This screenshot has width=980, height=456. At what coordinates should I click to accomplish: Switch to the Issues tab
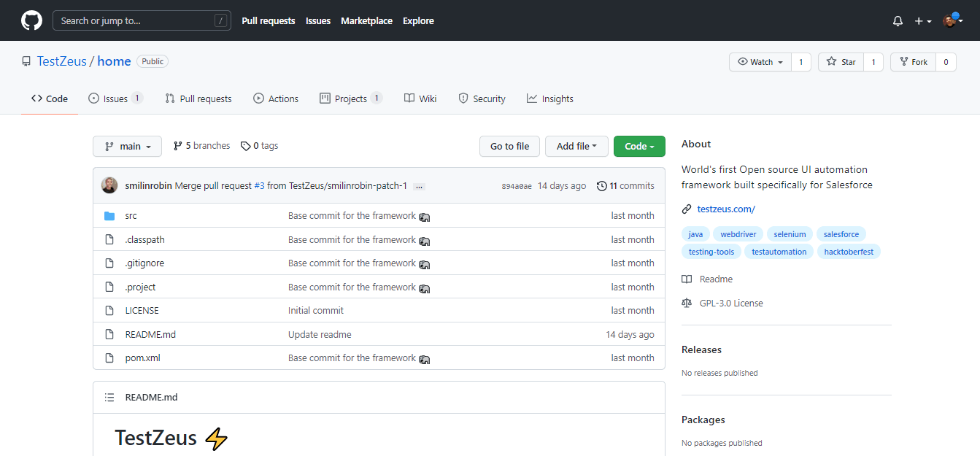click(x=115, y=98)
